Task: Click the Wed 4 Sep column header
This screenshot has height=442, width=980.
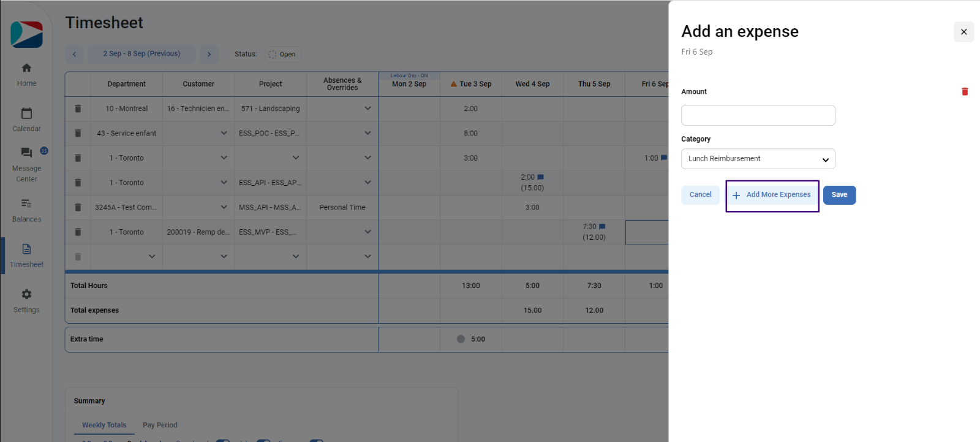Action: [x=532, y=84]
